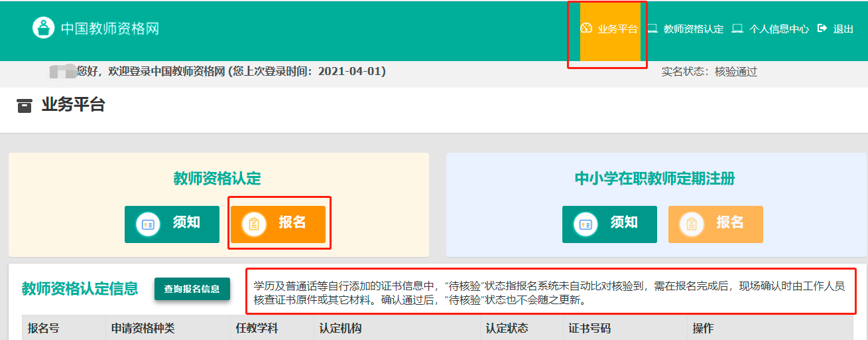868x340 pixels.
Task: Click the 须知 icon in 教师资格认定 card
Action: coord(148,224)
